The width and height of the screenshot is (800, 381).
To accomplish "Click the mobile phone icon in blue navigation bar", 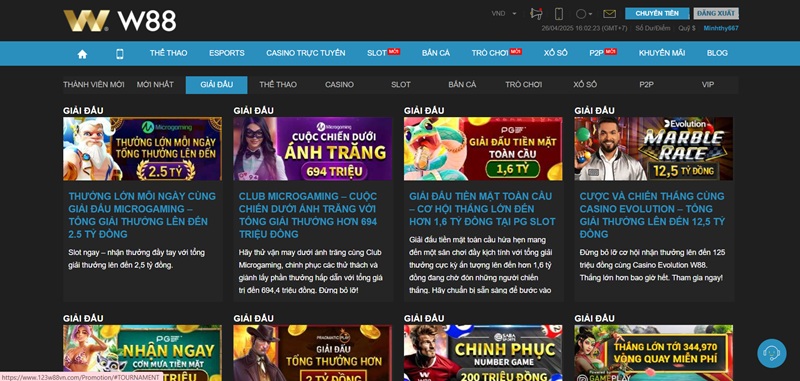I will click(120, 54).
